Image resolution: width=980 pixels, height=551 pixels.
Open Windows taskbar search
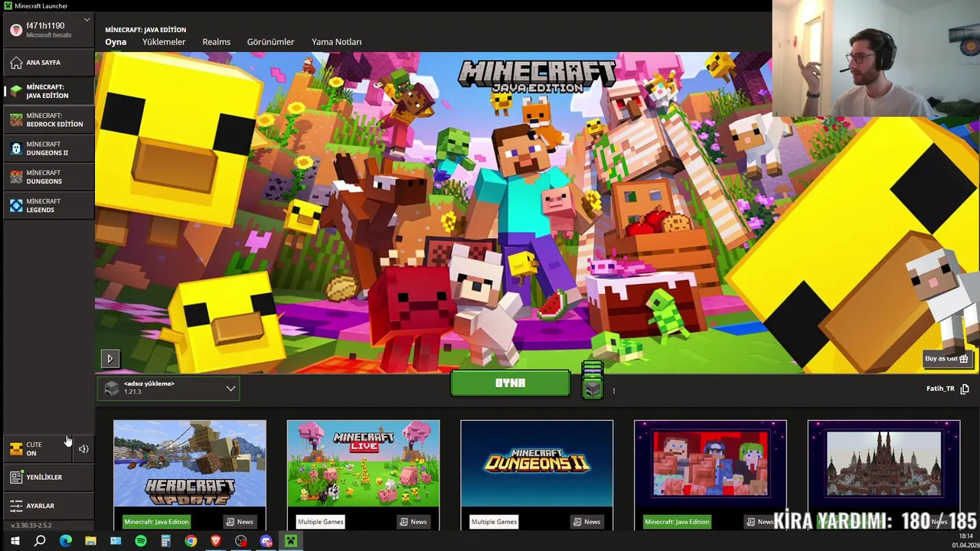pos(40,541)
